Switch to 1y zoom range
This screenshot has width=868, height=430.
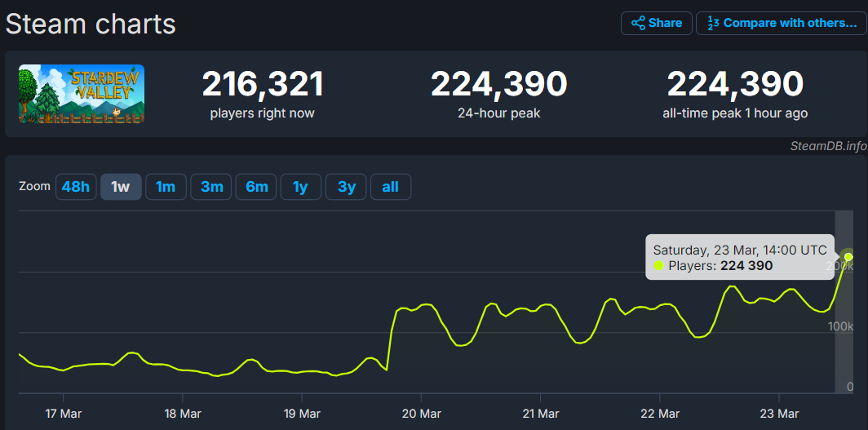point(300,187)
